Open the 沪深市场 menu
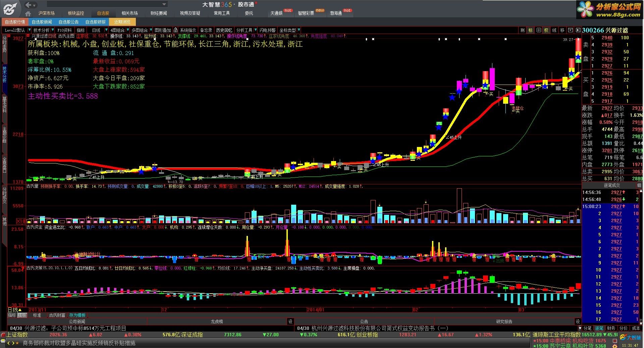This screenshot has width=644, height=348. [47, 13]
